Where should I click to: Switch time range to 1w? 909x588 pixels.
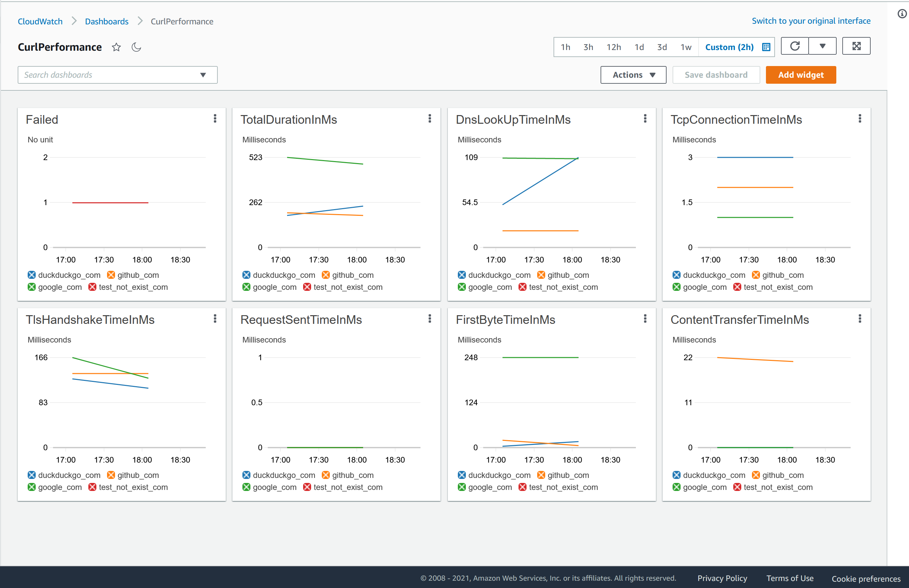686,47
